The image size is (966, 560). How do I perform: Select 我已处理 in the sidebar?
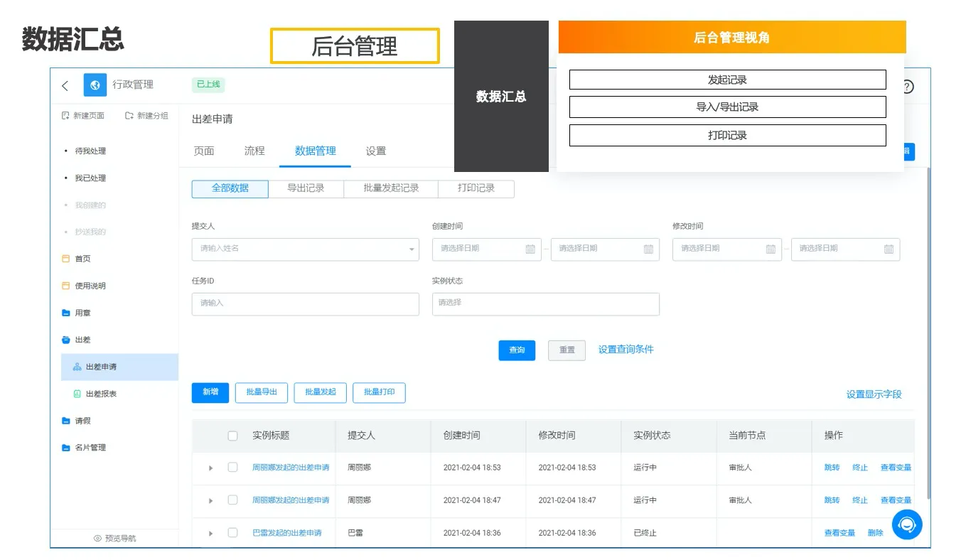click(x=90, y=178)
